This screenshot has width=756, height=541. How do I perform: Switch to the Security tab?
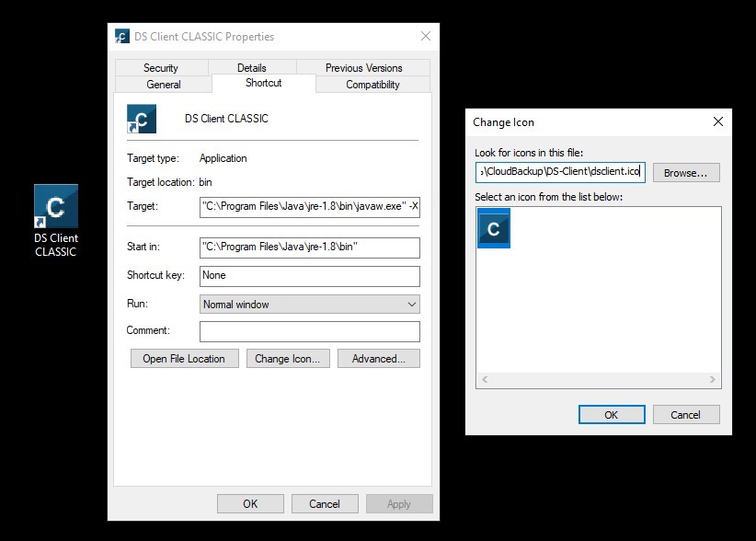coord(161,68)
